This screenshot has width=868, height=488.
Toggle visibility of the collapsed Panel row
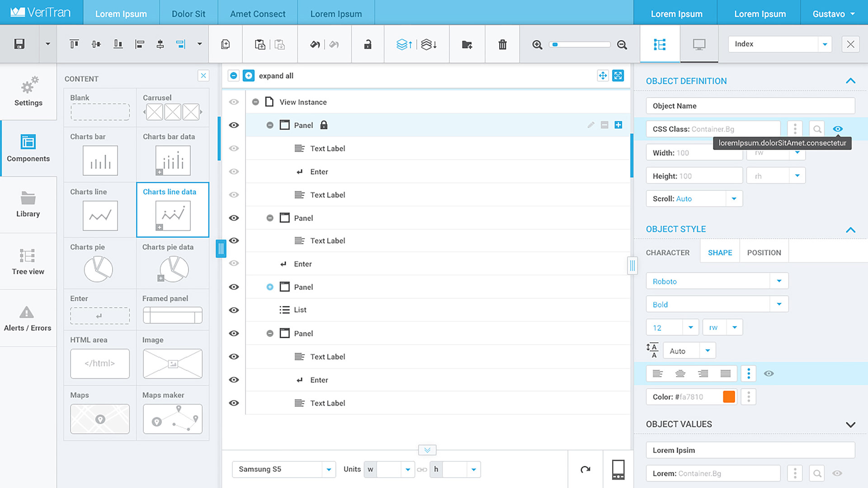(234, 287)
